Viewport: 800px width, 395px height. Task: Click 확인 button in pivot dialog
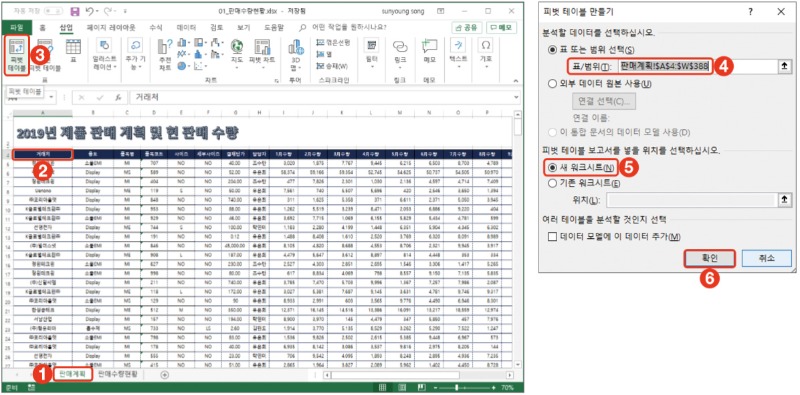pos(710,259)
